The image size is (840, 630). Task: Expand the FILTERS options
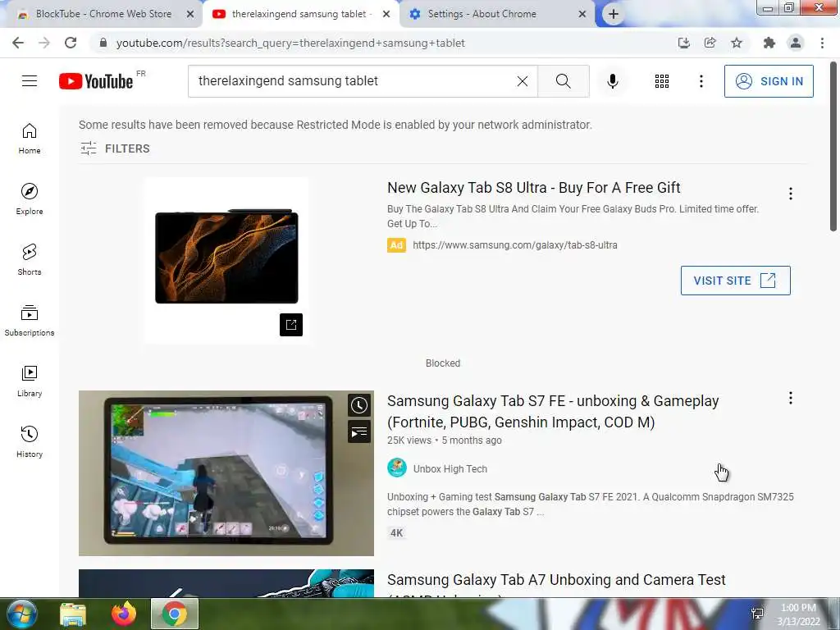pyautogui.click(x=115, y=148)
